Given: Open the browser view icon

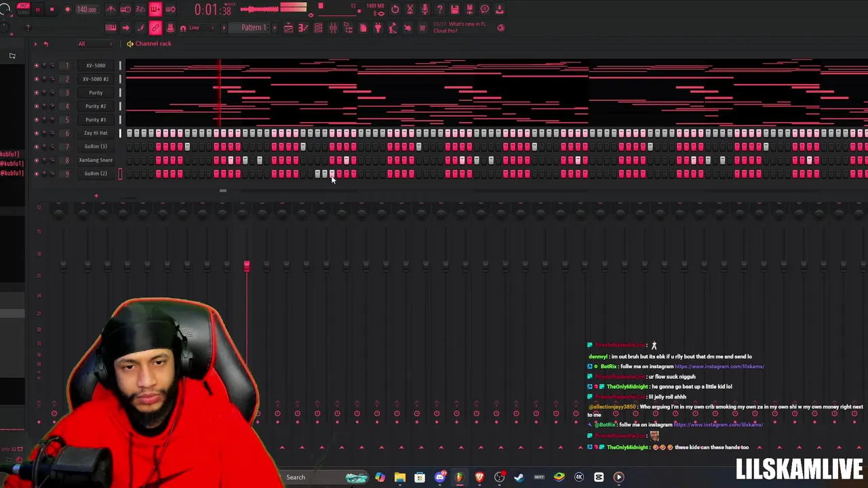Looking at the screenshot, I should [348, 28].
